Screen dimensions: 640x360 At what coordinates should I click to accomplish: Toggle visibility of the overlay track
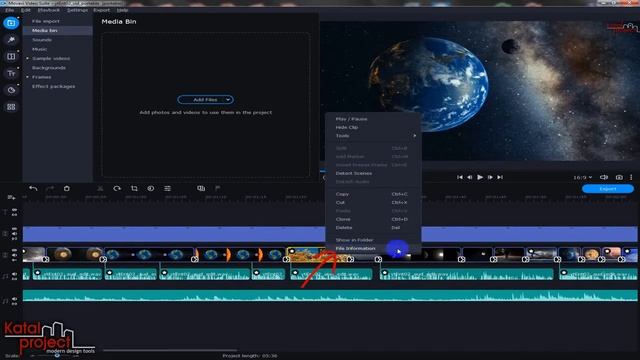point(15,229)
